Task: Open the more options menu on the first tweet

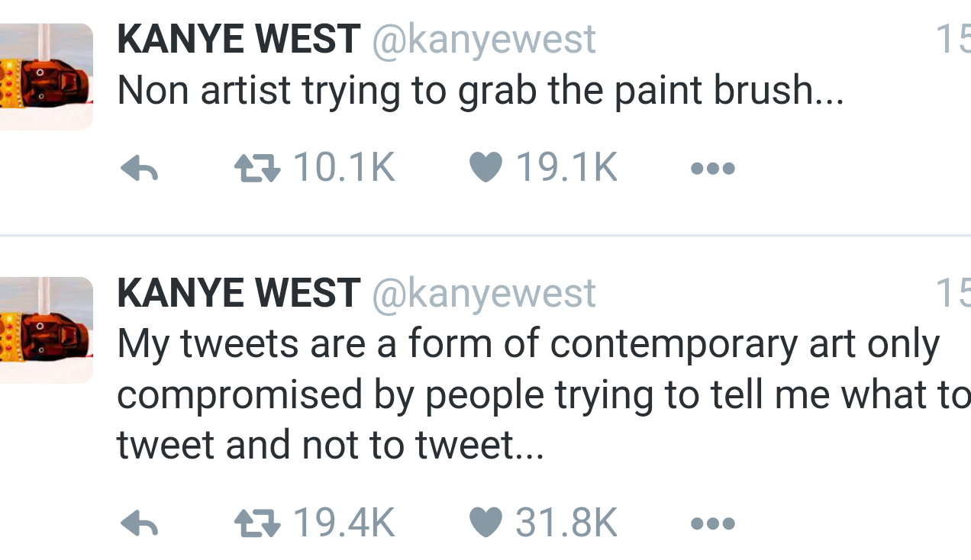Action: click(x=711, y=168)
